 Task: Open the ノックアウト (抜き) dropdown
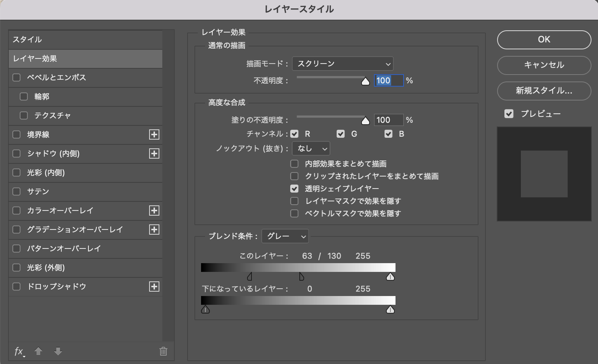tap(311, 149)
